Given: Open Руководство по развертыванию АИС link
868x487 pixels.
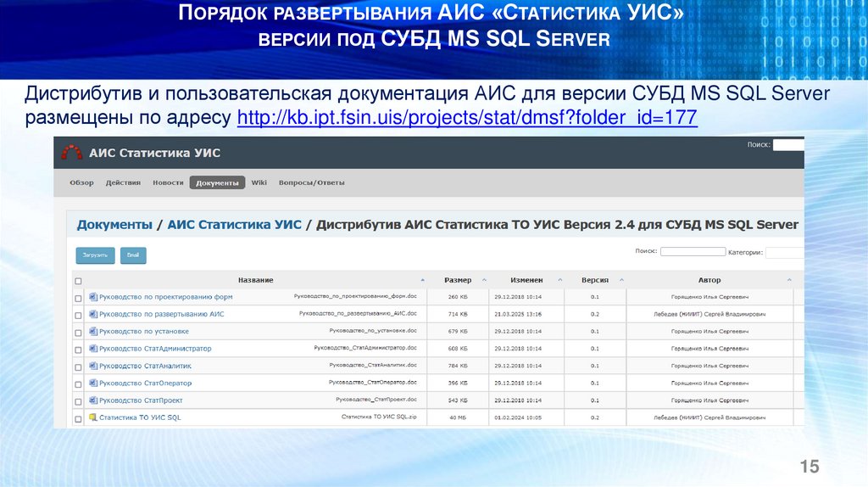Looking at the screenshot, I should (x=162, y=314).
